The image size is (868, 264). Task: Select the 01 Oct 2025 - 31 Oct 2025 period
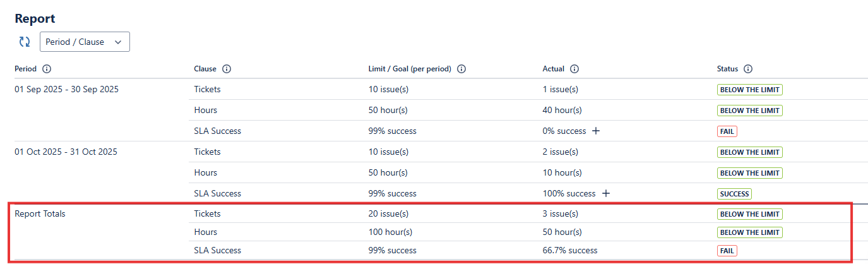point(66,152)
